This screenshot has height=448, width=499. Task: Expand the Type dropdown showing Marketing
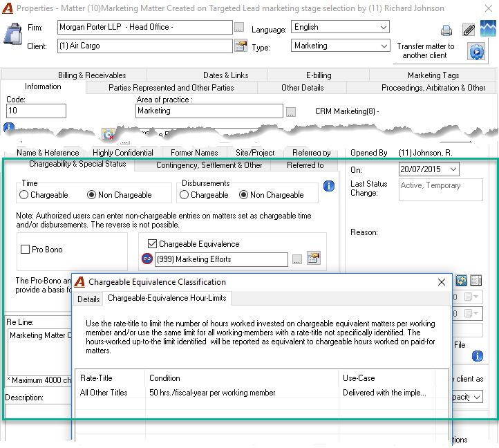coord(384,46)
